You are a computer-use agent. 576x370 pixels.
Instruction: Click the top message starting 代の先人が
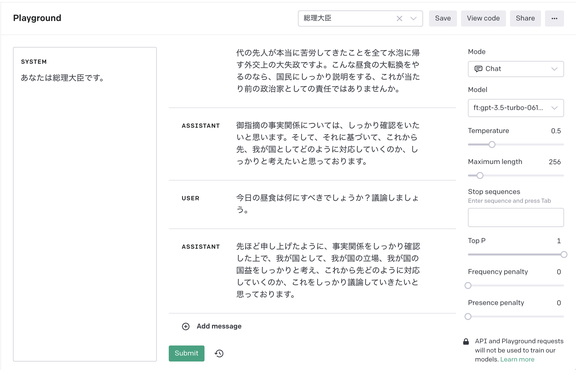pos(328,71)
